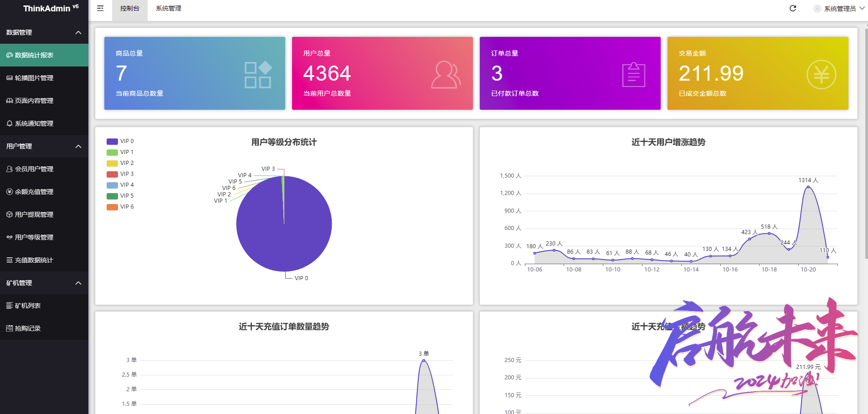
Task: Toggle VIP 1 legend swatch
Action: click(x=112, y=152)
